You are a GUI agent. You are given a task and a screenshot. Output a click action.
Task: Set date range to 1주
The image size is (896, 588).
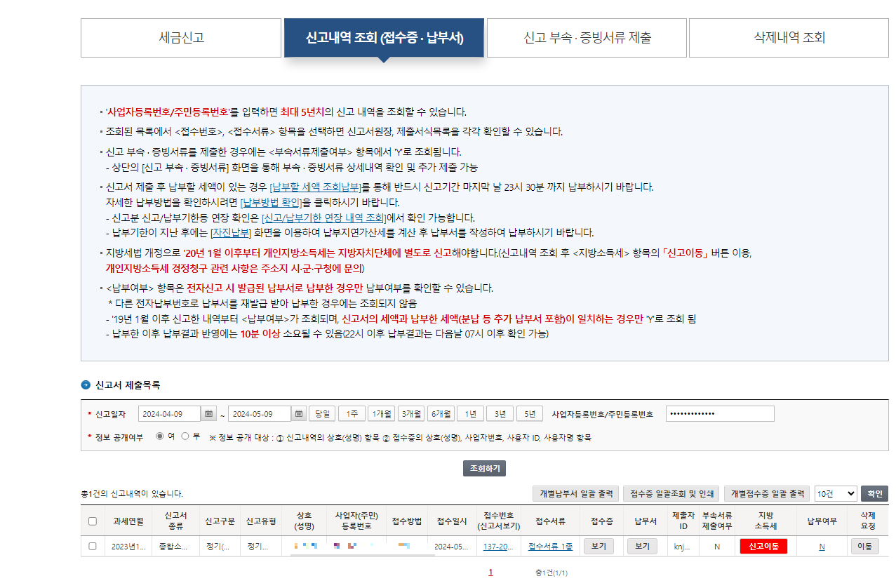[352, 414]
